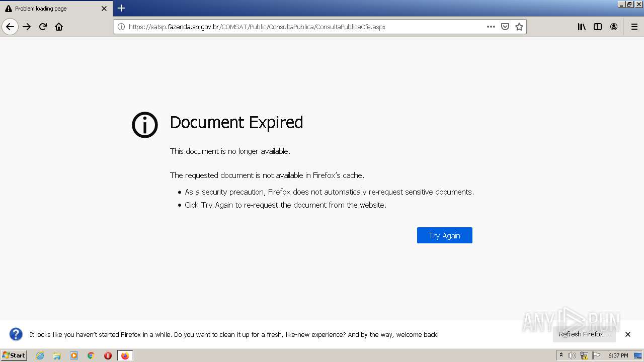Save page to Pocket

(505, 27)
